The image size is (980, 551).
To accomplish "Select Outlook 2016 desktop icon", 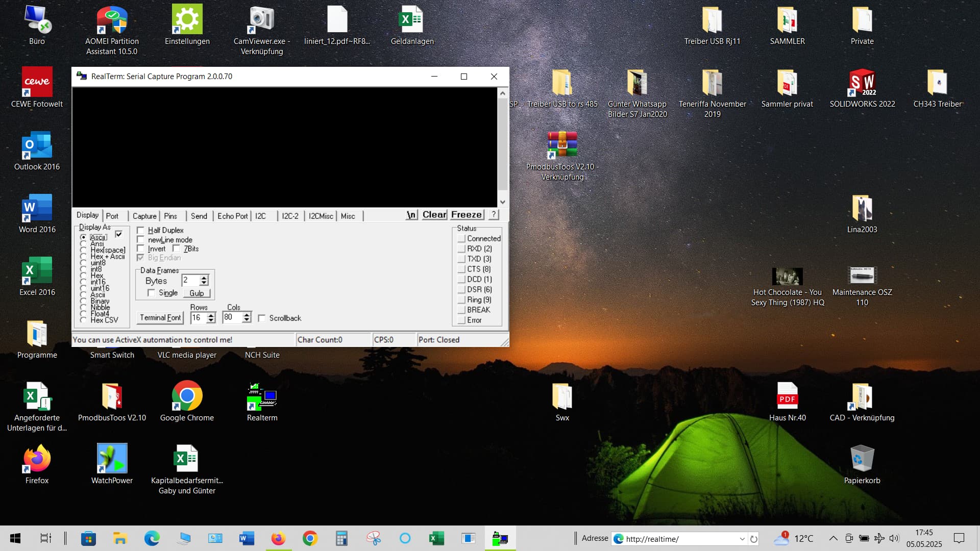I will 37,152.
